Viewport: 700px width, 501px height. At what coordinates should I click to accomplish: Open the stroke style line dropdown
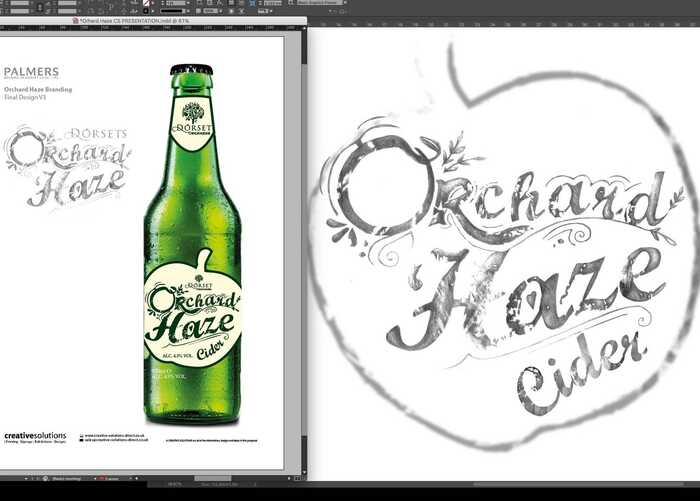pyautogui.click(x=174, y=11)
